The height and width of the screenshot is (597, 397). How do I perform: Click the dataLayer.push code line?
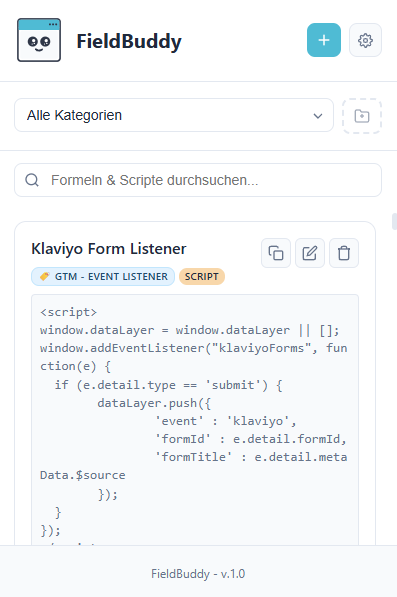click(154, 403)
